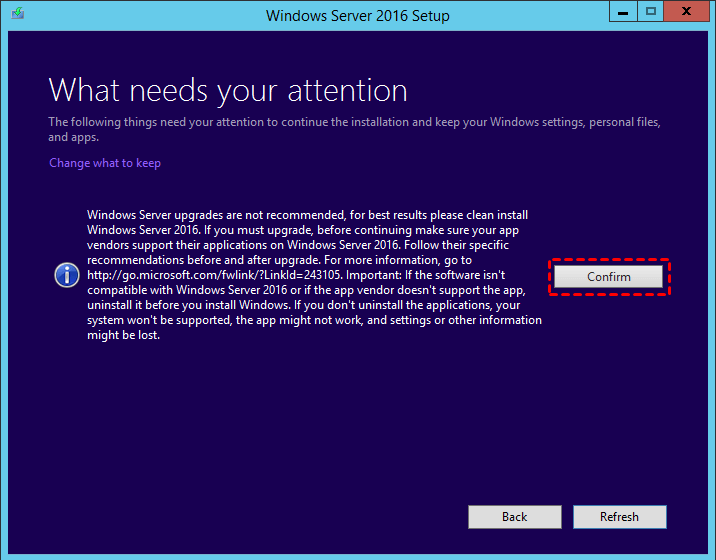Click the blue information icon
Screen dimensions: 716x560
[x=67, y=275]
